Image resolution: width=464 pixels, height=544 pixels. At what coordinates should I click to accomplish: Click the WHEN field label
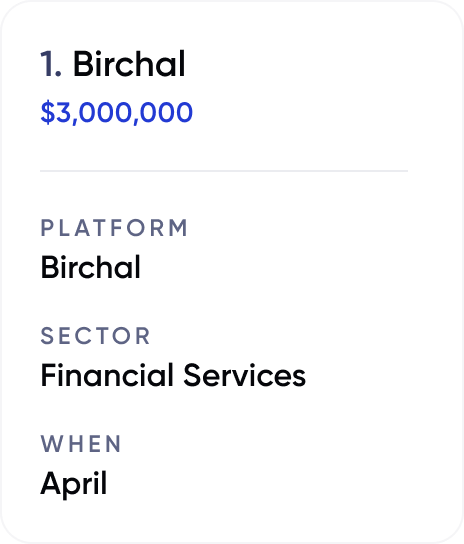pos(81,444)
